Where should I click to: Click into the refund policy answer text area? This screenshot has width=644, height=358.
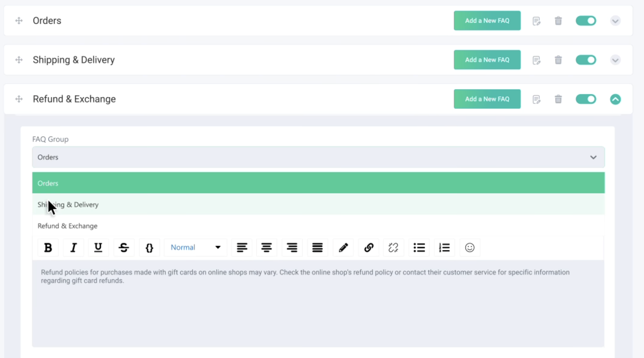(x=318, y=303)
